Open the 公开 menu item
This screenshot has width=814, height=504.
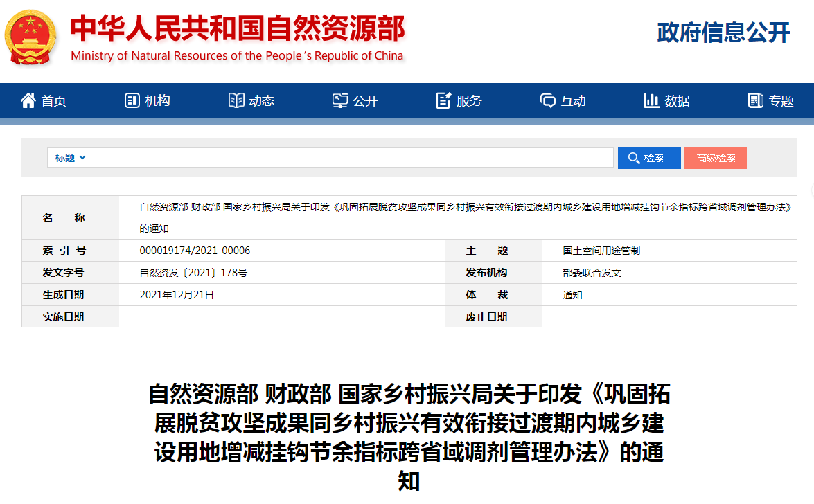coord(355,100)
